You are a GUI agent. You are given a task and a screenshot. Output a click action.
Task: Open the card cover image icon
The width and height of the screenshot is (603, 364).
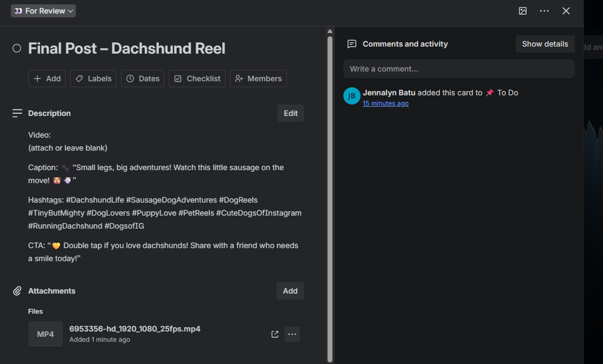pos(523,11)
